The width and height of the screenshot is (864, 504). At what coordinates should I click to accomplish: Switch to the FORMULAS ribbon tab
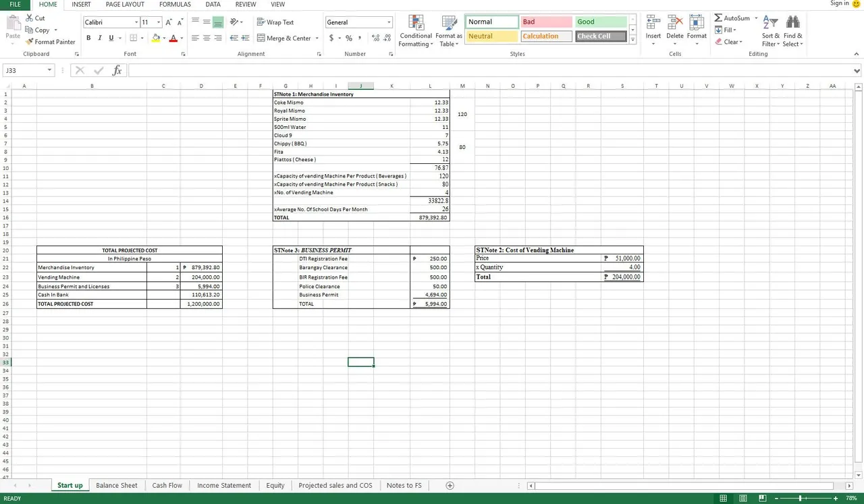point(175,4)
